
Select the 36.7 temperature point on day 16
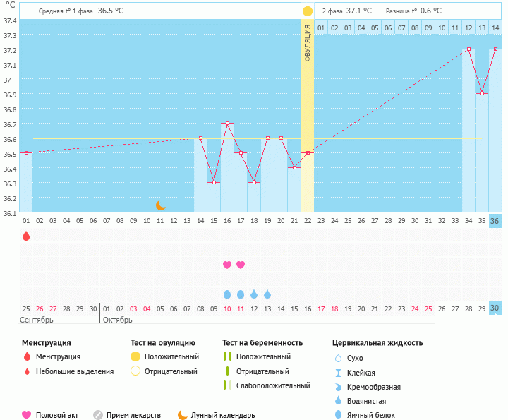click(227, 124)
